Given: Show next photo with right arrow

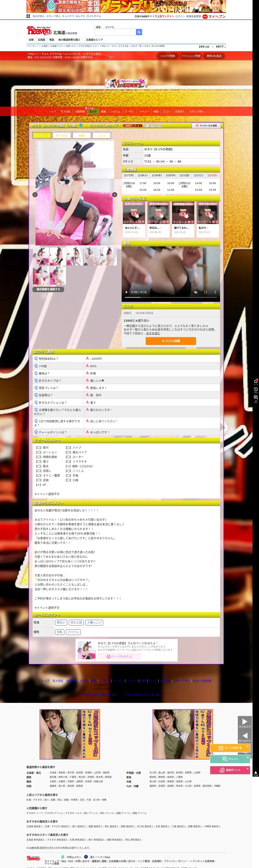Looking at the screenshot, I should tap(115, 195).
